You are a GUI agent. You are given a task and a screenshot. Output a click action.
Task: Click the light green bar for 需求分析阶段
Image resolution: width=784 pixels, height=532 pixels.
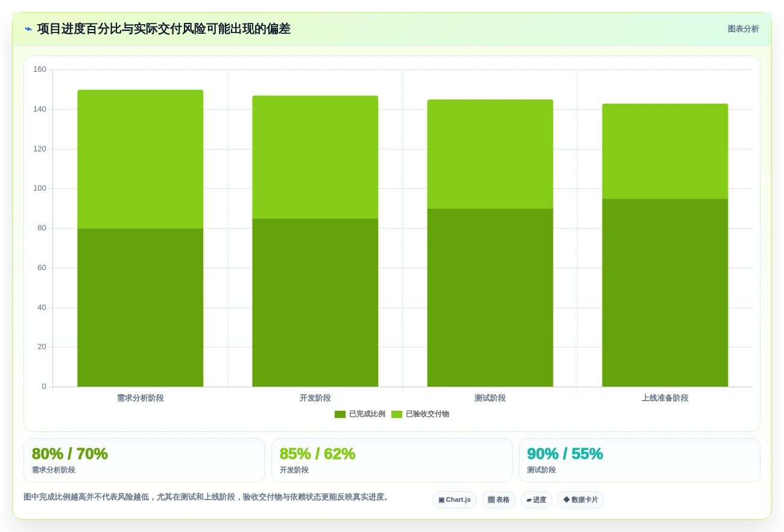tap(141, 159)
